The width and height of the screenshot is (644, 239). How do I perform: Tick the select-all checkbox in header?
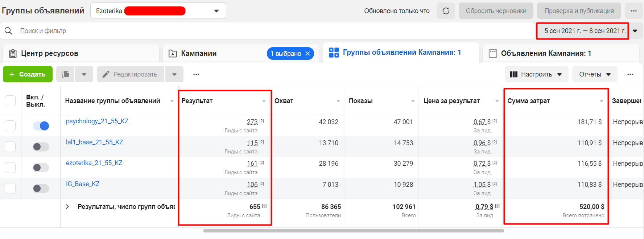point(10,101)
